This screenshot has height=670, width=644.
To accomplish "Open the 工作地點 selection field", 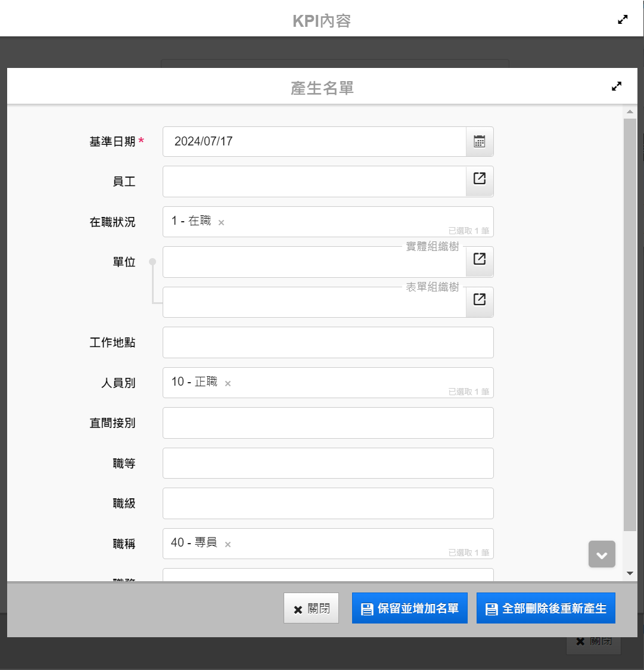I will click(x=328, y=343).
